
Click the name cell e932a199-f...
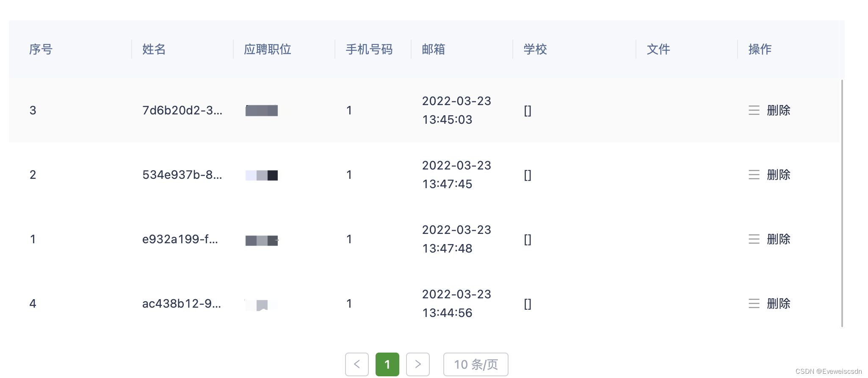point(180,239)
